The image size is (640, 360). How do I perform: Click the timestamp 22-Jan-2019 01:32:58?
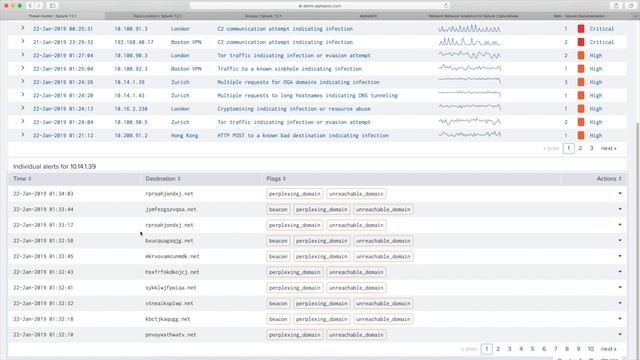click(43, 241)
